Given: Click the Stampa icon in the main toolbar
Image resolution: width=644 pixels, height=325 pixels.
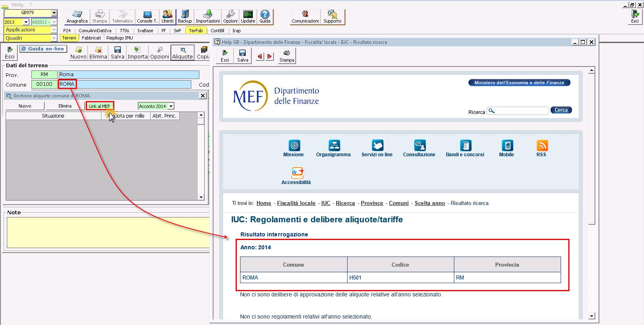Looking at the screenshot, I should point(99,17).
